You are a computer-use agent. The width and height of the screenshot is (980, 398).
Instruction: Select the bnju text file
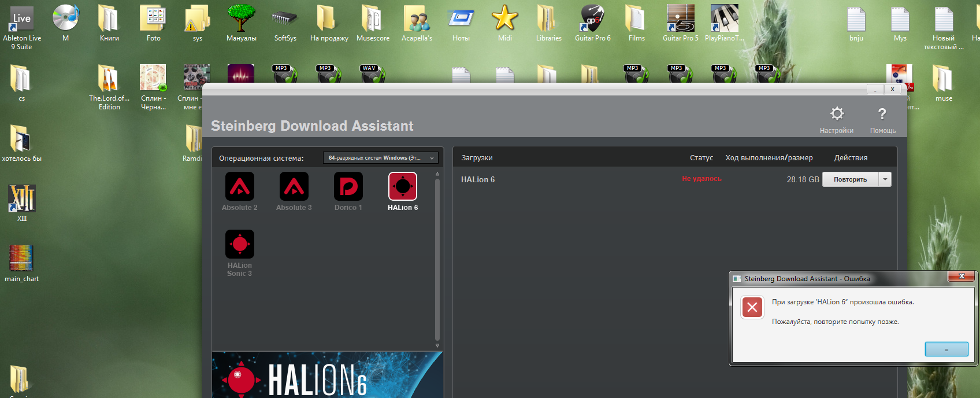(x=856, y=23)
